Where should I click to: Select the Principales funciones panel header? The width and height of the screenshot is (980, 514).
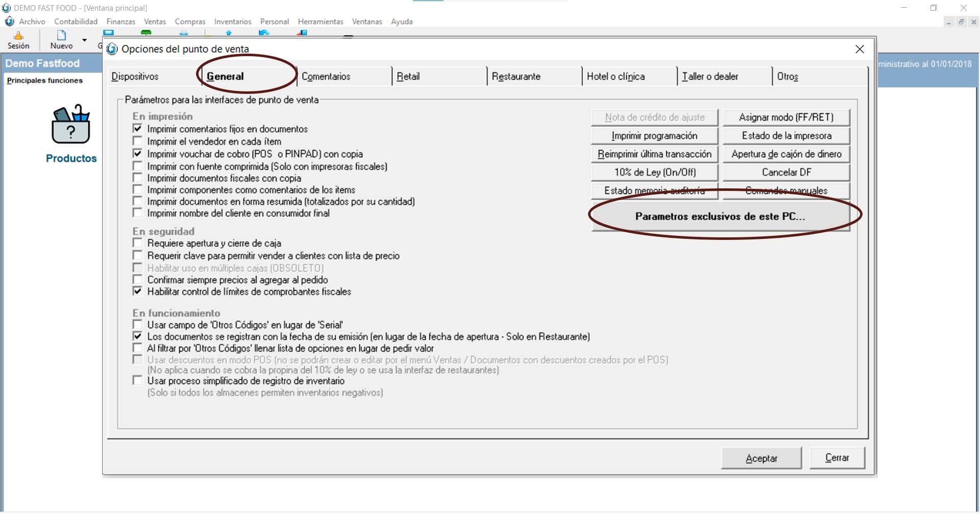tap(45, 81)
